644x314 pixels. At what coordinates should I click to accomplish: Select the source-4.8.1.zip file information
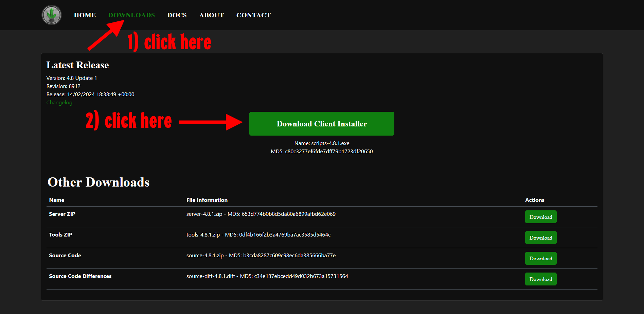(x=261, y=256)
